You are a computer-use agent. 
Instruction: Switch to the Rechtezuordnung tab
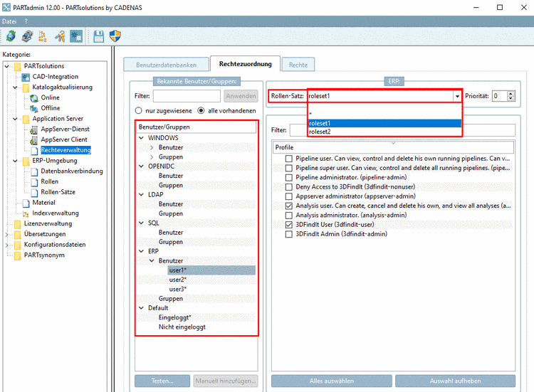(245, 64)
